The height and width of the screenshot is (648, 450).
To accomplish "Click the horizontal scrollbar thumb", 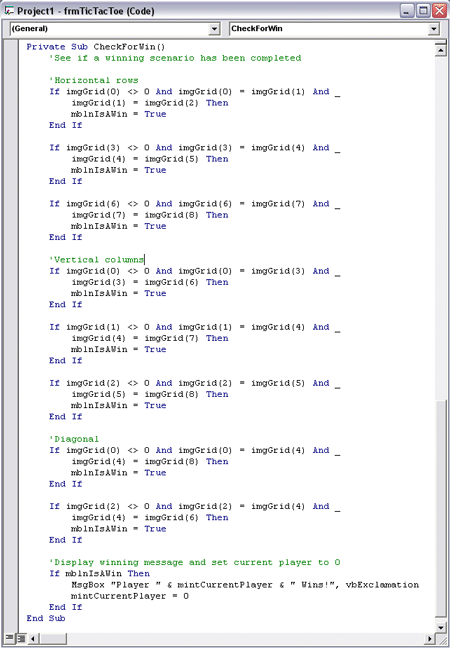I will tap(53, 638).
